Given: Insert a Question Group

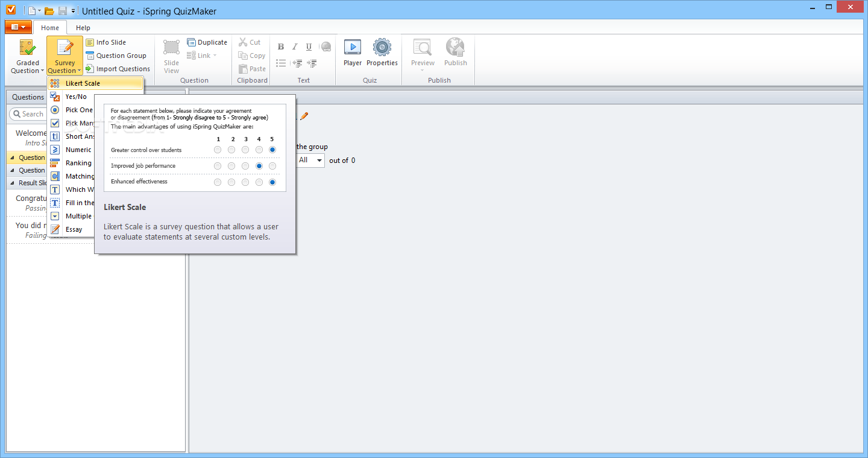Looking at the screenshot, I should pyautogui.click(x=116, y=56).
